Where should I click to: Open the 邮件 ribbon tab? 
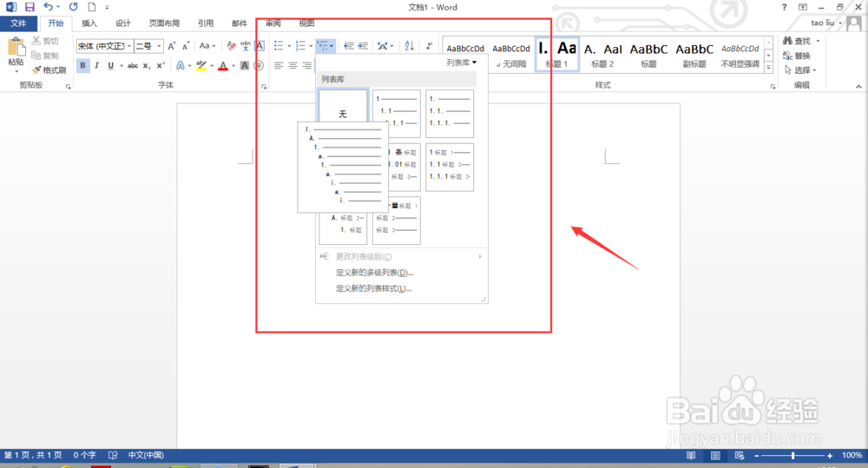click(x=240, y=23)
